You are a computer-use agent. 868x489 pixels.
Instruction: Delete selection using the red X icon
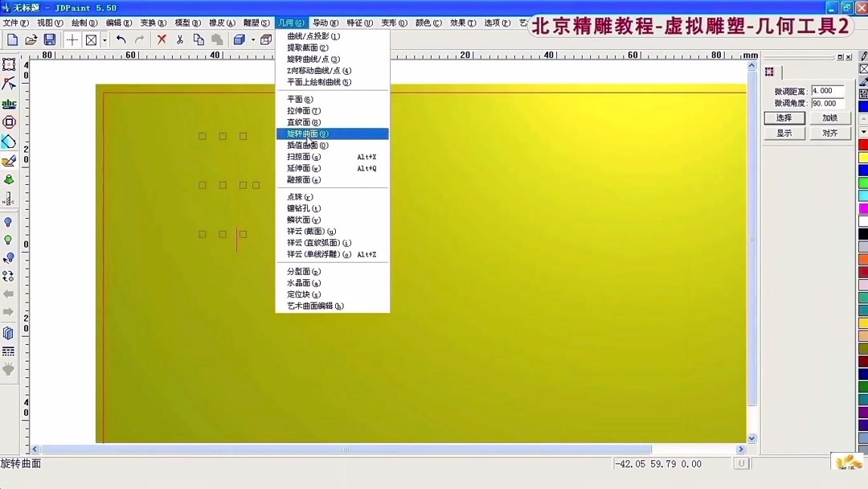(161, 39)
